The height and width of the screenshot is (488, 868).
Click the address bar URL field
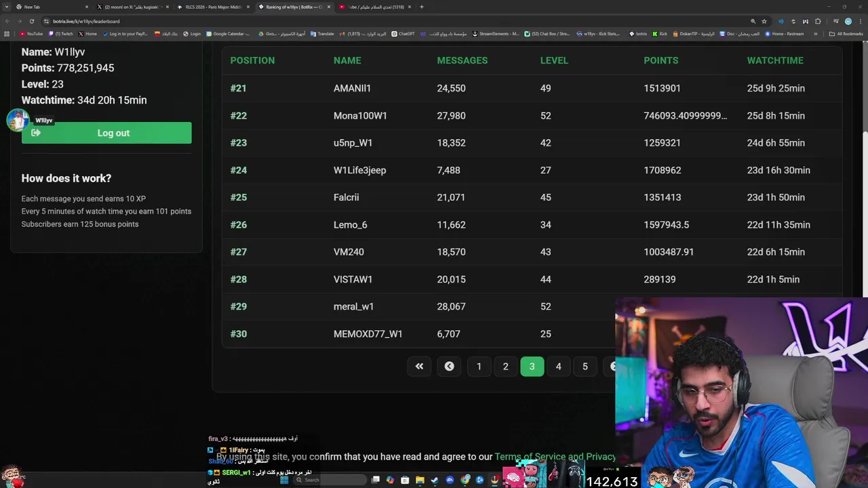pos(393,21)
